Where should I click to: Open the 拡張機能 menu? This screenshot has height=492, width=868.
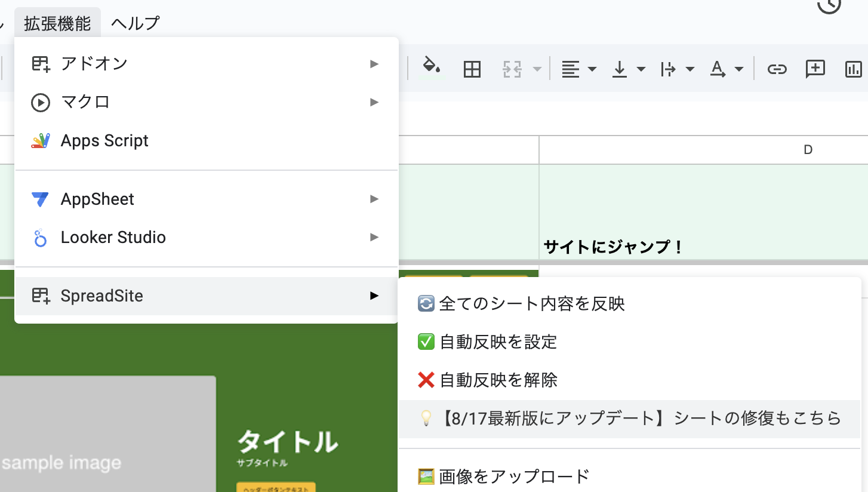[x=57, y=23]
